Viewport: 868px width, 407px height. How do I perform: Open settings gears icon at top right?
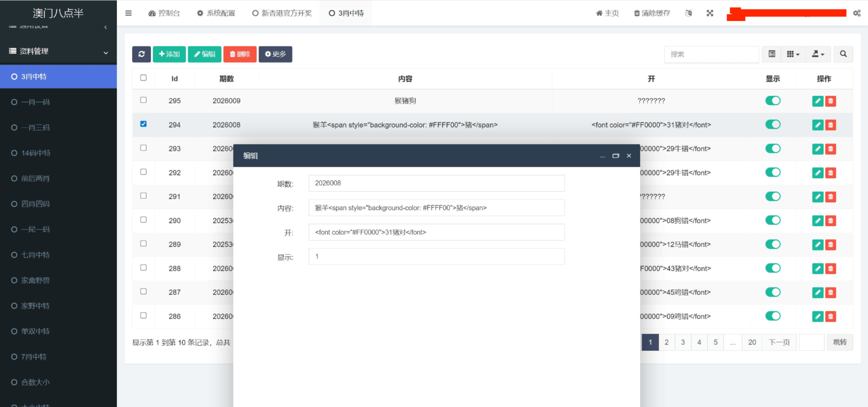point(857,13)
